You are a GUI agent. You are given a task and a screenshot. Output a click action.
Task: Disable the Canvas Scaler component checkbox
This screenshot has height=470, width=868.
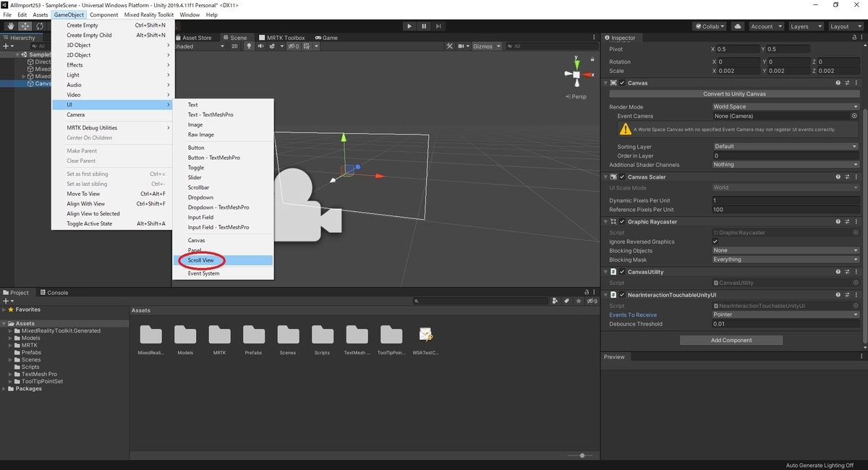point(622,177)
